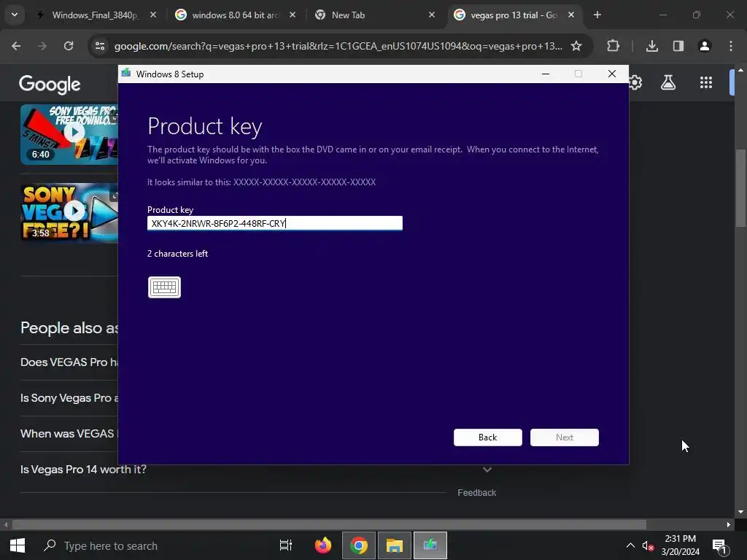
Task: Bookmark this page with the star icon
Action: click(x=576, y=46)
